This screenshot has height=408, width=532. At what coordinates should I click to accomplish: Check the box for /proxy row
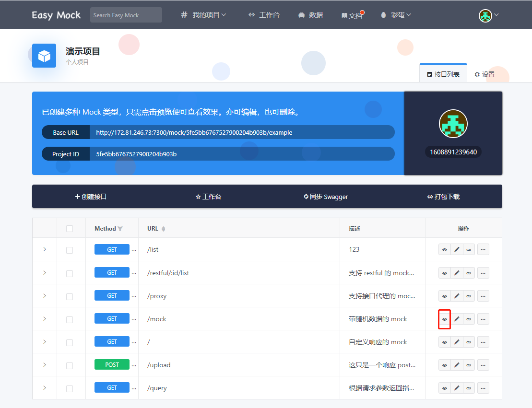point(70,297)
